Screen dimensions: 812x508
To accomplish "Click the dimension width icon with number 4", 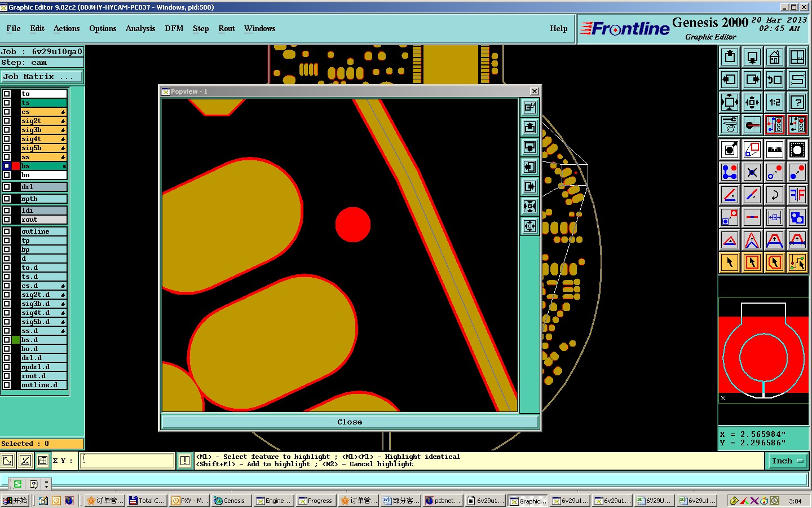I will pos(775,217).
